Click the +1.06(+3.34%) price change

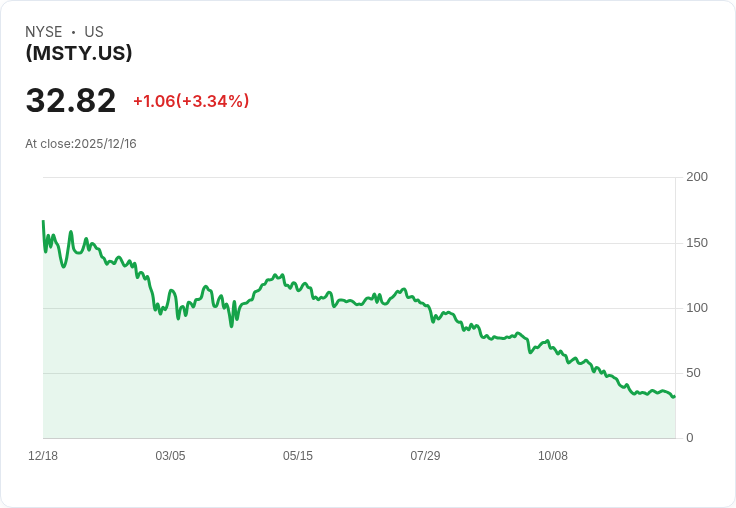point(191,101)
